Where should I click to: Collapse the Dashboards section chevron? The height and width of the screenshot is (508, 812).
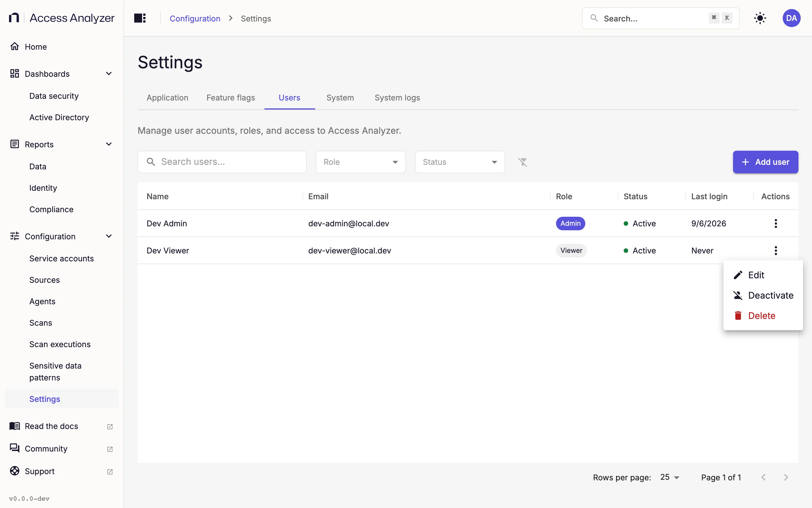click(109, 74)
